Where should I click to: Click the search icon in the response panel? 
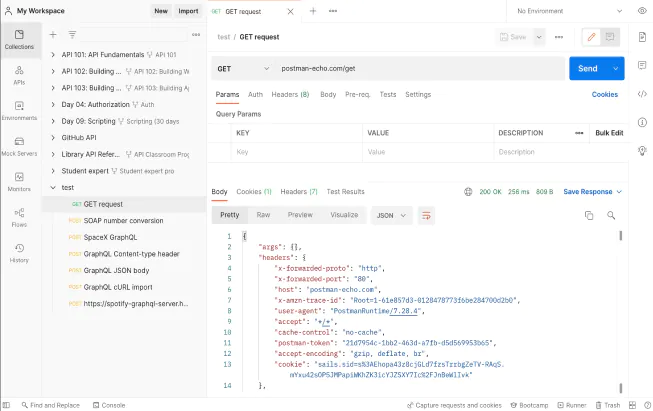point(610,215)
